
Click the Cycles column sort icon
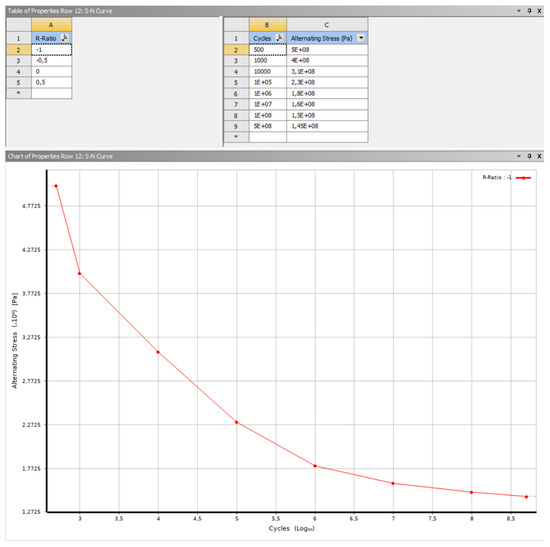280,38
